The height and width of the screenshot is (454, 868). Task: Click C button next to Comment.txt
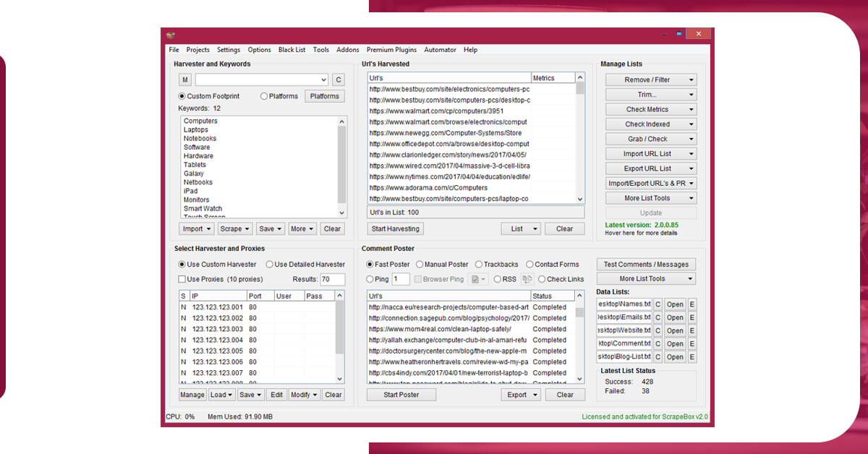pyautogui.click(x=658, y=343)
